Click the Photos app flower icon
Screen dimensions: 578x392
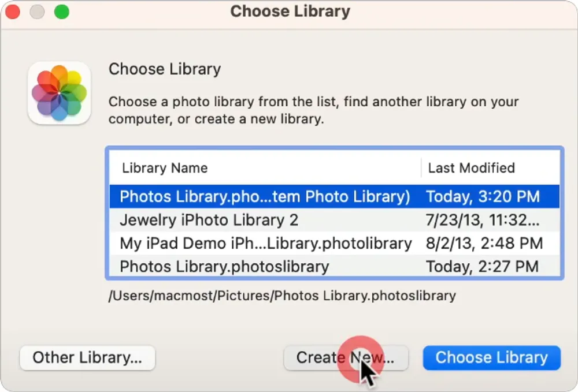tap(59, 93)
